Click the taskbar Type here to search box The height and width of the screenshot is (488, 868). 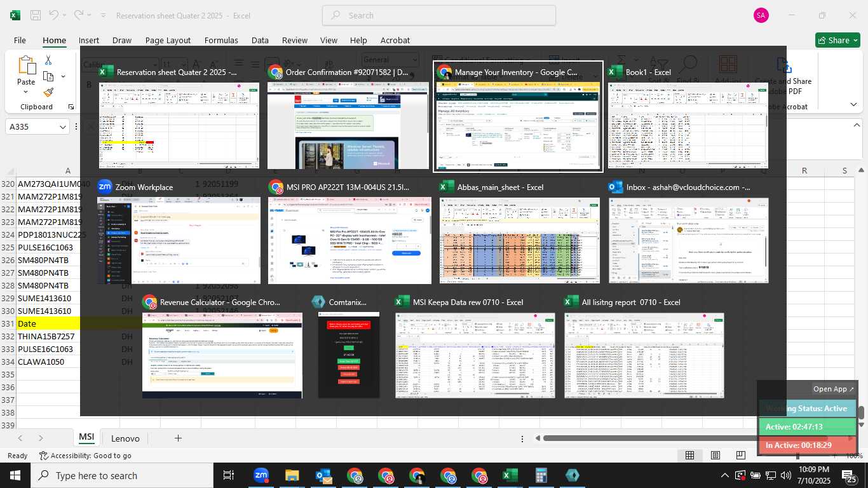pos(122,475)
